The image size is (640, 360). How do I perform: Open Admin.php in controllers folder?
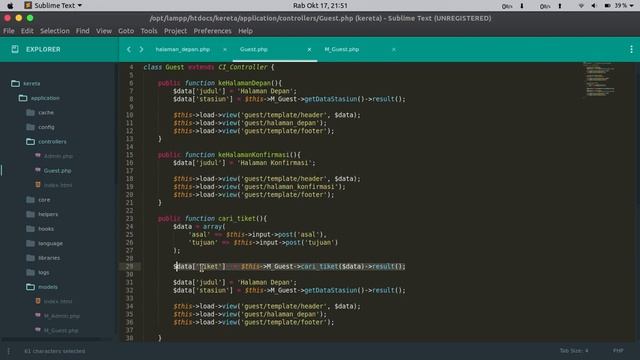pos(58,156)
